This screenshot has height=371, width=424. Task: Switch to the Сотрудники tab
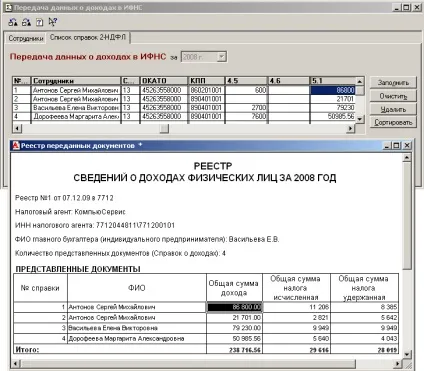(26, 38)
